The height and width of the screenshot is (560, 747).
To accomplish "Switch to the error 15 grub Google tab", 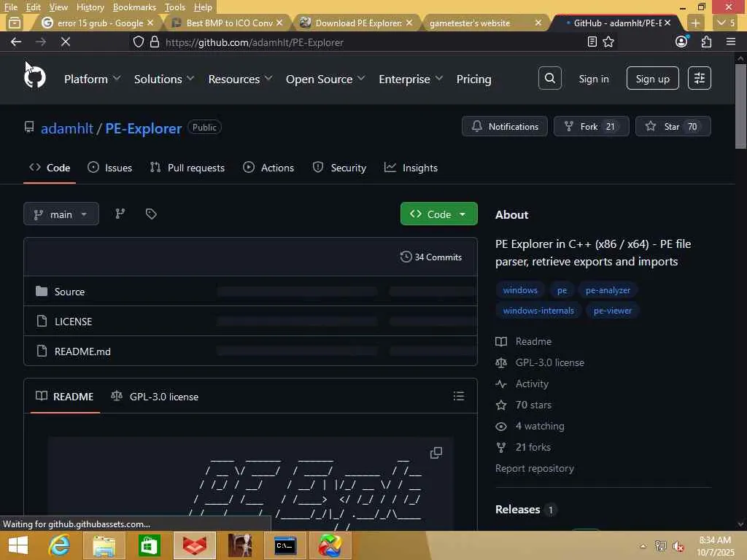I will (98, 23).
